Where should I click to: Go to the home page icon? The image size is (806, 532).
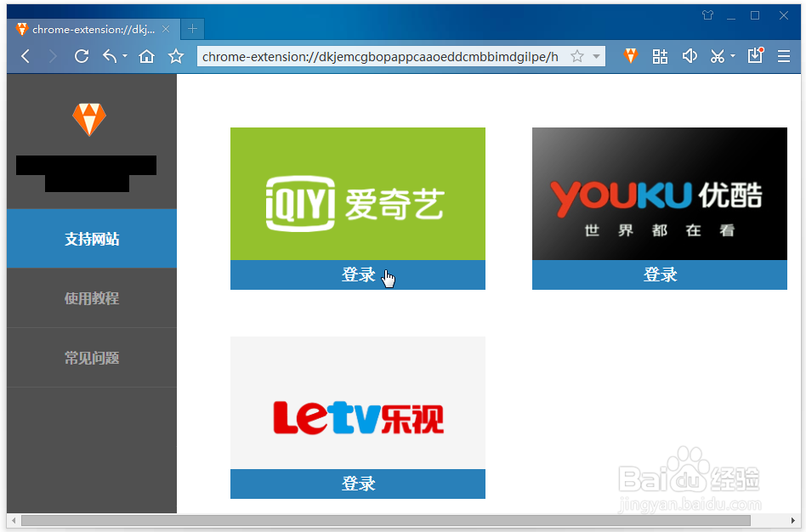point(146,56)
